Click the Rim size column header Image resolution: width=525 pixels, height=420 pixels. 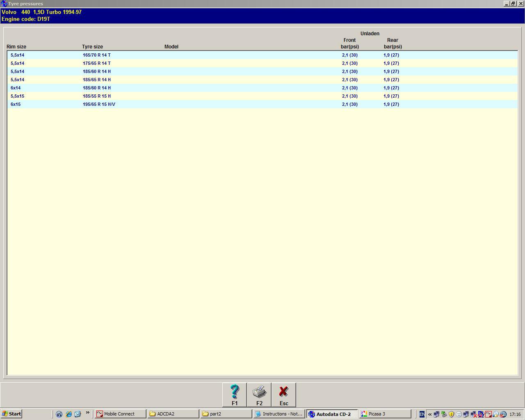click(x=16, y=47)
